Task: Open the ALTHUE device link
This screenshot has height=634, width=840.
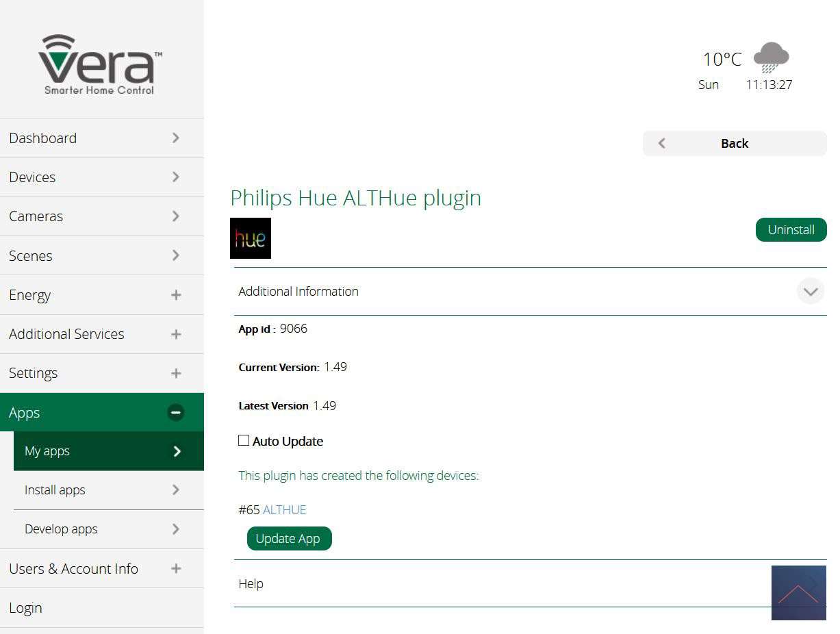Action: point(284,510)
